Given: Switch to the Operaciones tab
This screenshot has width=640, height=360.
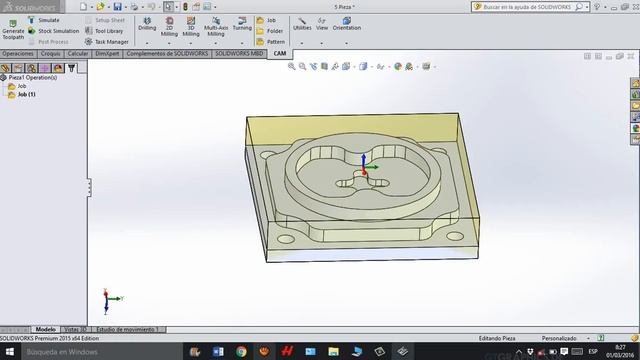Looking at the screenshot, I should click(x=18, y=53).
